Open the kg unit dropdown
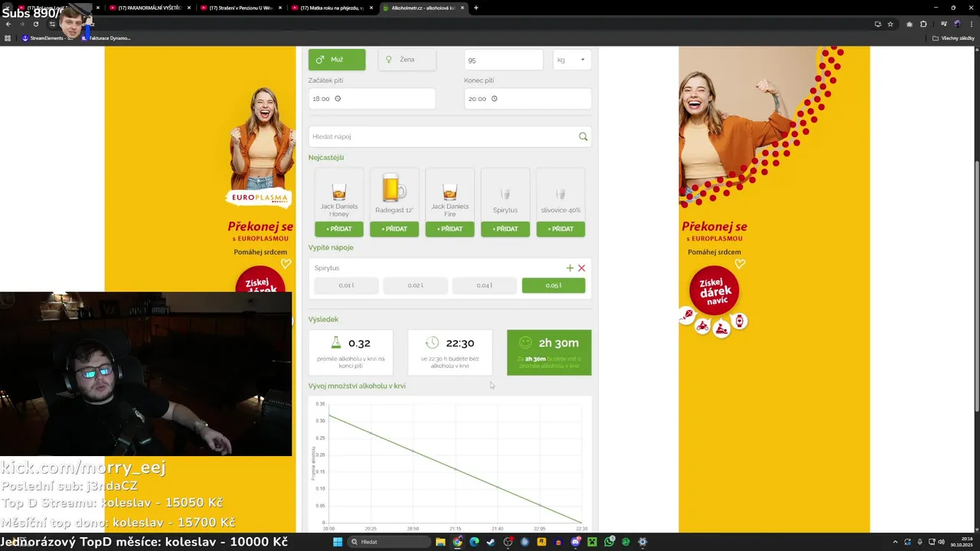The width and height of the screenshot is (980, 551). click(572, 60)
